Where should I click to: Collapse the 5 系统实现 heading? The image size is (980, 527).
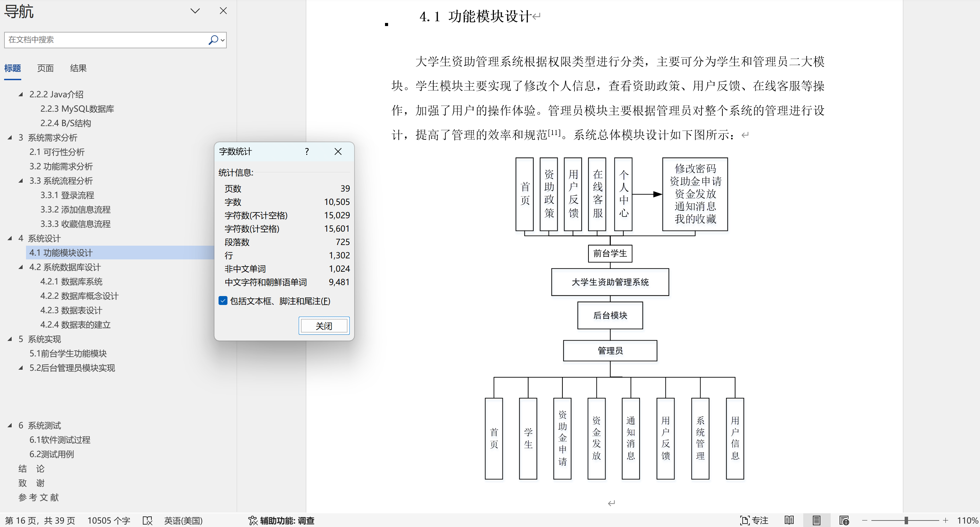(x=10, y=339)
